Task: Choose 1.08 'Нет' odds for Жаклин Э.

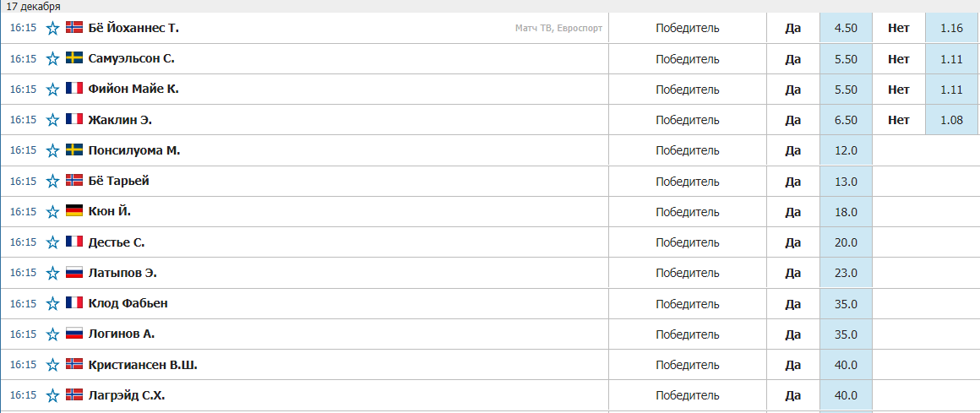Action: pos(951,120)
